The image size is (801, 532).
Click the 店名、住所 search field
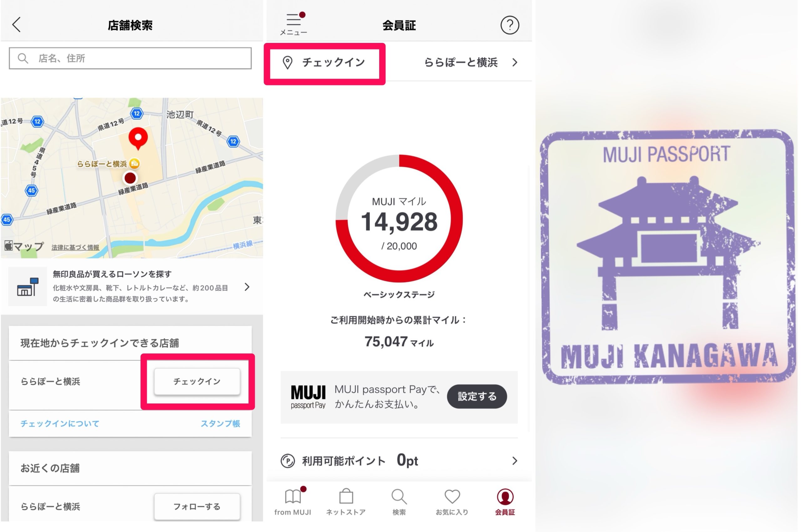130,58
